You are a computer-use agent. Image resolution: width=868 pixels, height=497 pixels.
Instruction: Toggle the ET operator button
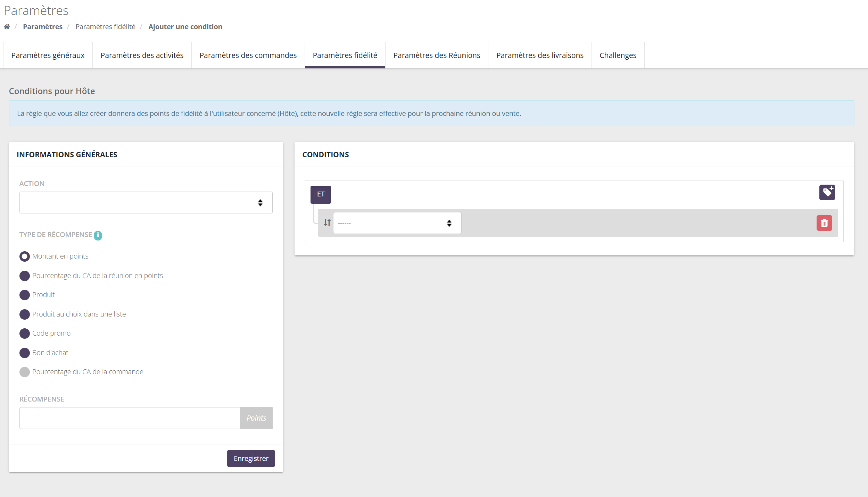pos(321,194)
